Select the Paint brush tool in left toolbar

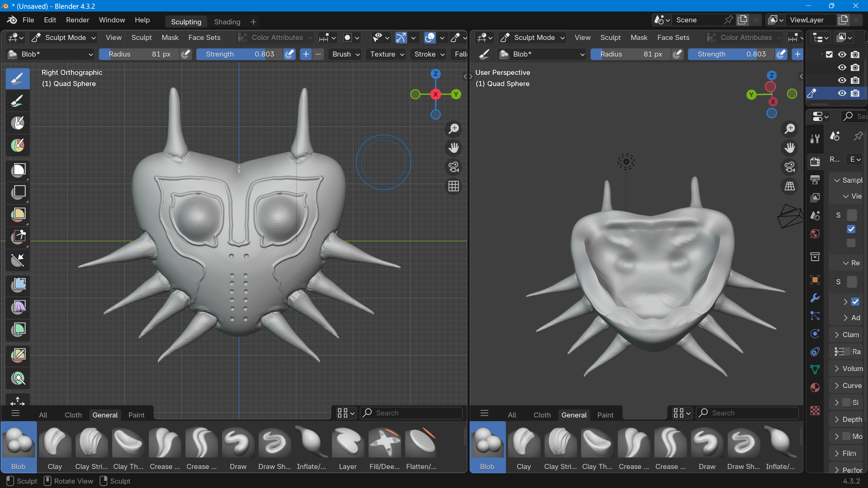point(18,101)
